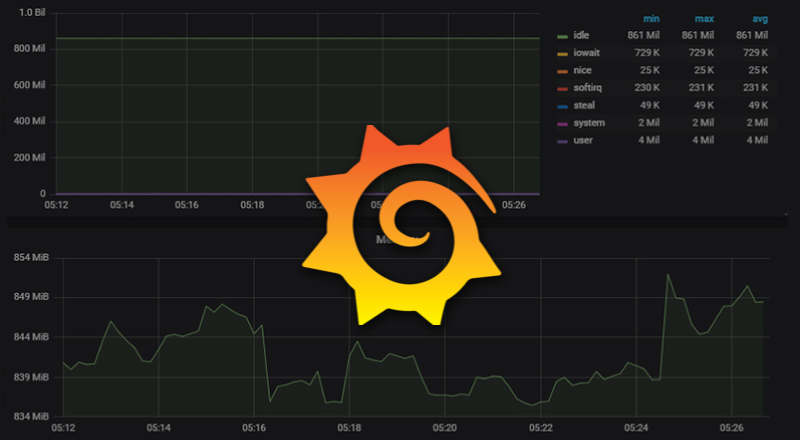Sort legend by avg column header
Image resolution: width=800 pixels, height=440 pixels.
760,19
